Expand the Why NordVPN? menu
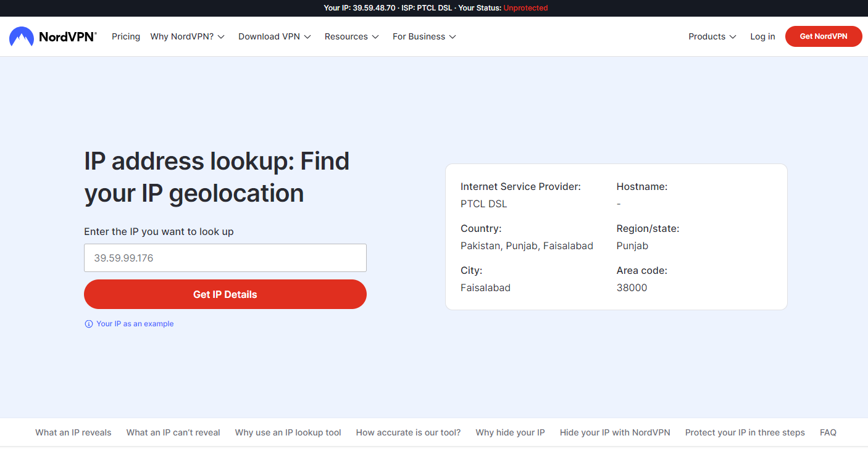Image resolution: width=868 pixels, height=462 pixels. coord(188,36)
